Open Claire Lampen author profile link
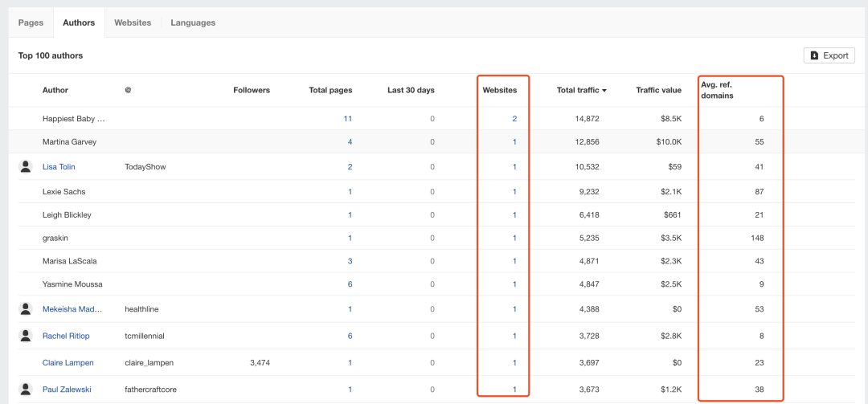 click(x=67, y=363)
